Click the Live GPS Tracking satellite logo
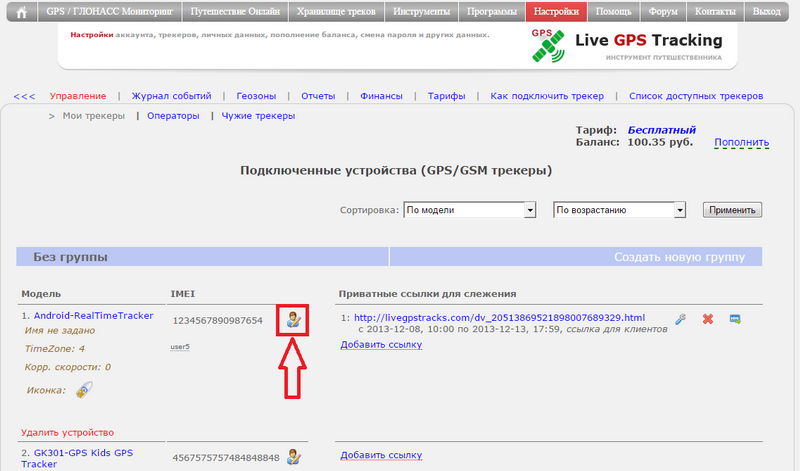This screenshot has height=471, width=800. coord(546,45)
